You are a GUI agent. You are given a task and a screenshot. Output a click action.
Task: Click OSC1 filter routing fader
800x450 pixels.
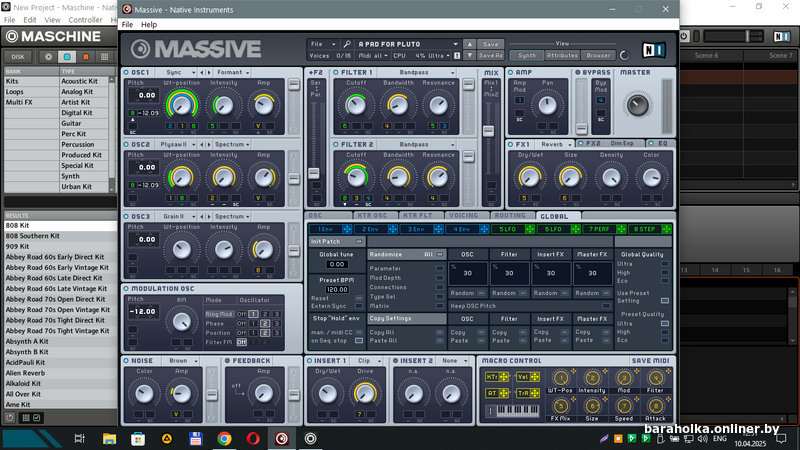pyautogui.click(x=294, y=85)
